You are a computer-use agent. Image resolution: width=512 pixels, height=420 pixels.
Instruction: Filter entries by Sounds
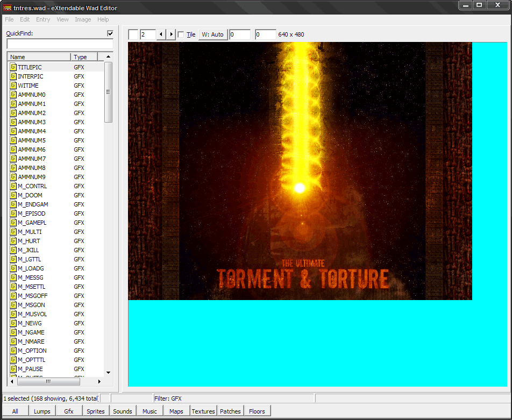click(x=123, y=411)
